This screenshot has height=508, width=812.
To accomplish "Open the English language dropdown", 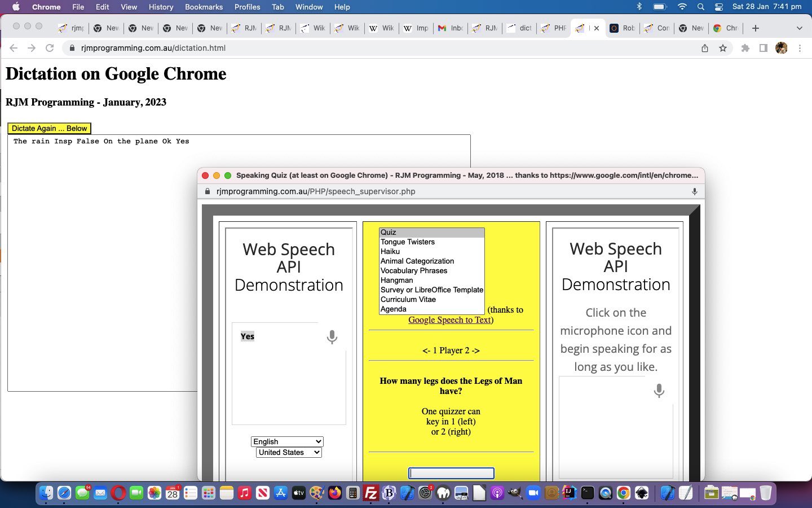I will pyautogui.click(x=287, y=441).
